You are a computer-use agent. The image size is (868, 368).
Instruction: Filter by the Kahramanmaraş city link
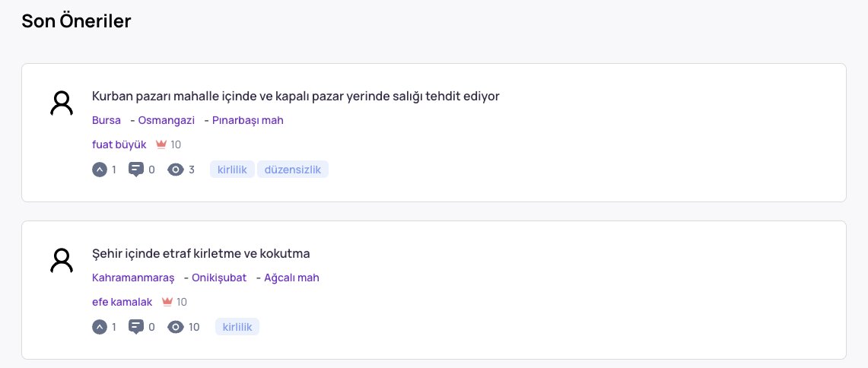(x=133, y=278)
